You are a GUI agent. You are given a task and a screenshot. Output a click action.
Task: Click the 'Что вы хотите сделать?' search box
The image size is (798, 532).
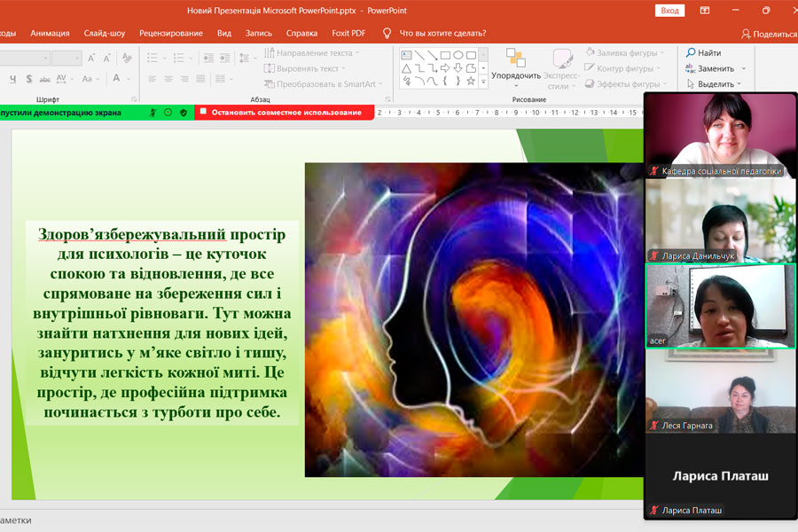pos(442,33)
